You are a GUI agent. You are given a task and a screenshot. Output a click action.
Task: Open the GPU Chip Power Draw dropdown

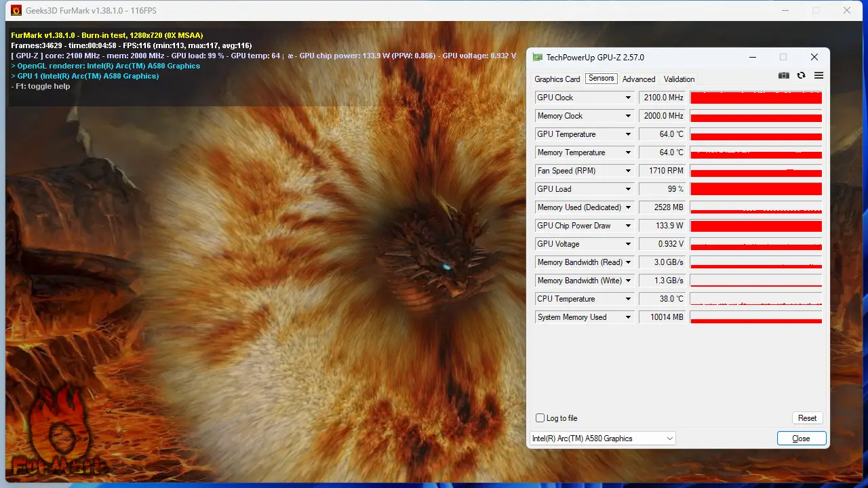tap(628, 226)
